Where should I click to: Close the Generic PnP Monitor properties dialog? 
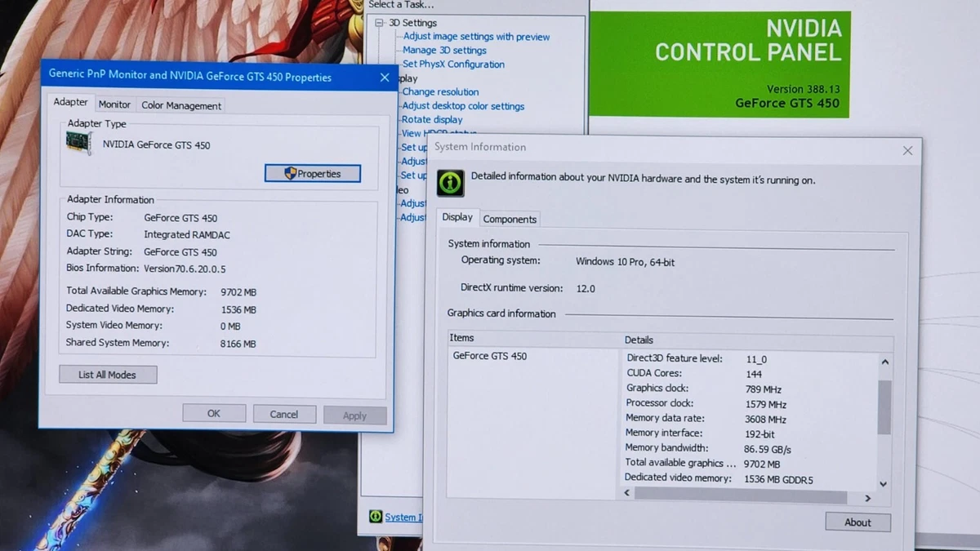point(385,78)
